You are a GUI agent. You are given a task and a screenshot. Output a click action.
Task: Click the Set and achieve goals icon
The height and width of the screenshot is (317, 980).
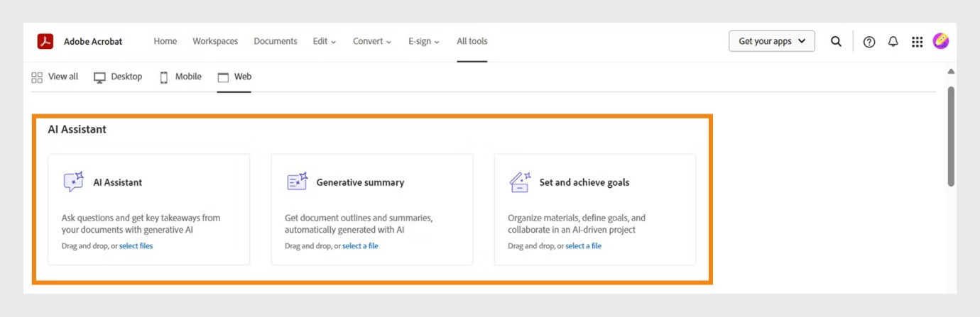tap(520, 182)
